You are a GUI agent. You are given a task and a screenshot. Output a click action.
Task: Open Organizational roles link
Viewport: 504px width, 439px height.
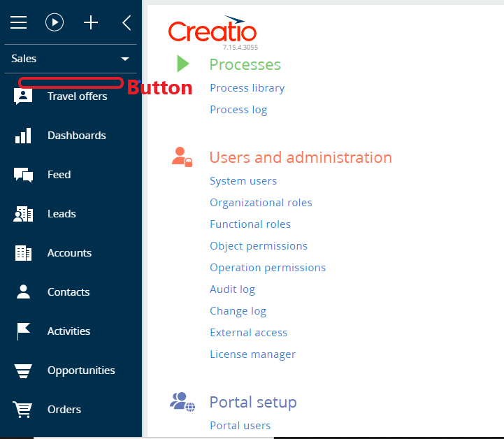261,203
